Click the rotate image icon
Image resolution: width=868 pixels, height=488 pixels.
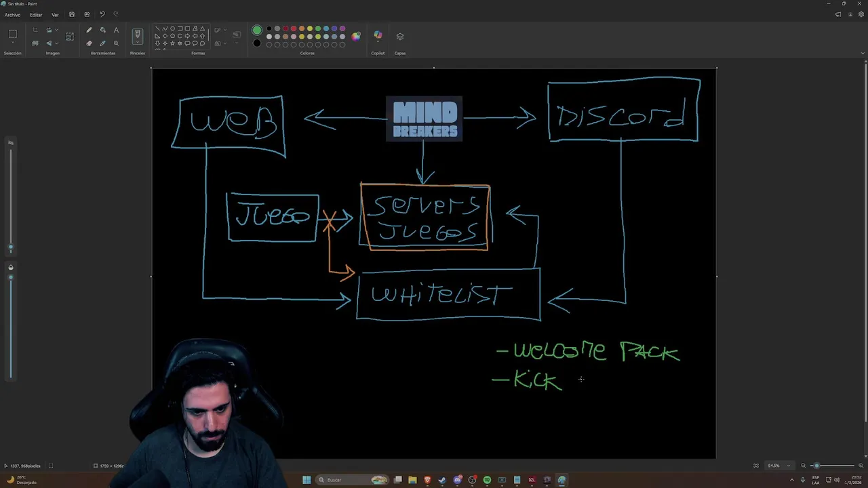[x=49, y=30]
